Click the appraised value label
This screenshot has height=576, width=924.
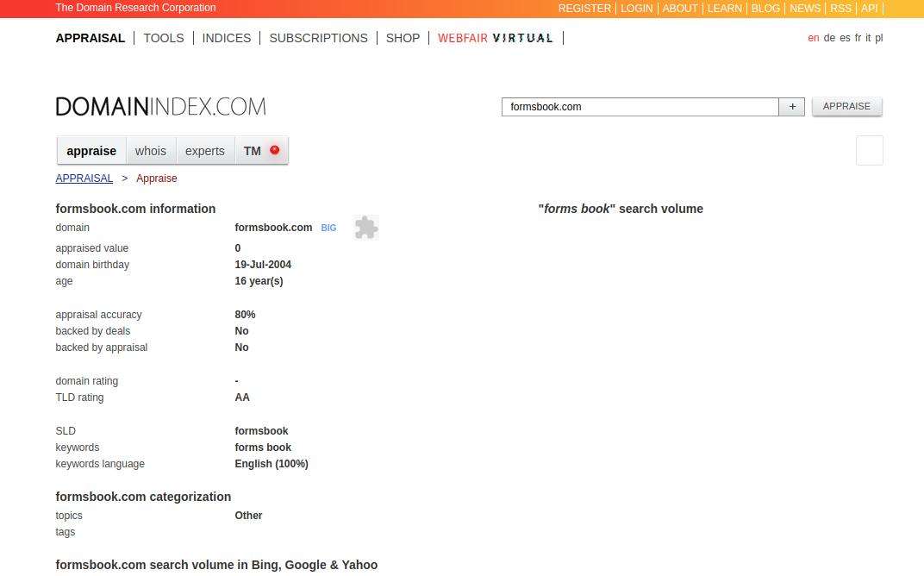tap(92, 248)
